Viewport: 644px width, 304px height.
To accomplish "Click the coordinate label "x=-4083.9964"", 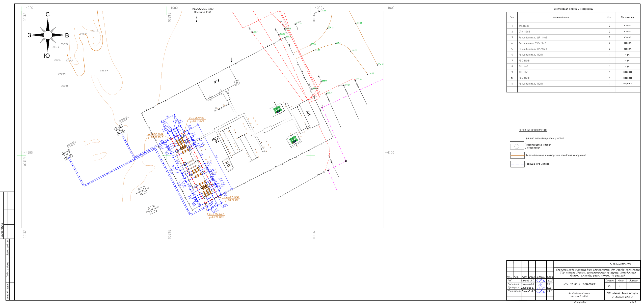I will tap(197, 118).
